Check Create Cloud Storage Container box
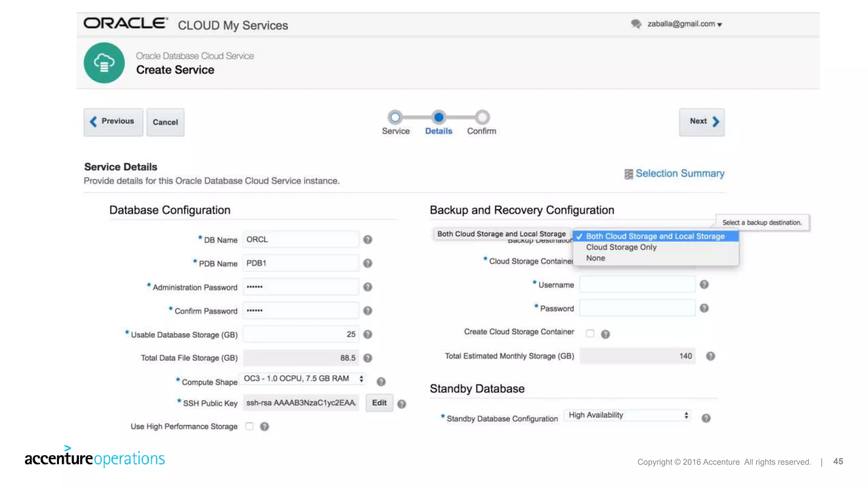The height and width of the screenshot is (488, 868). point(590,333)
